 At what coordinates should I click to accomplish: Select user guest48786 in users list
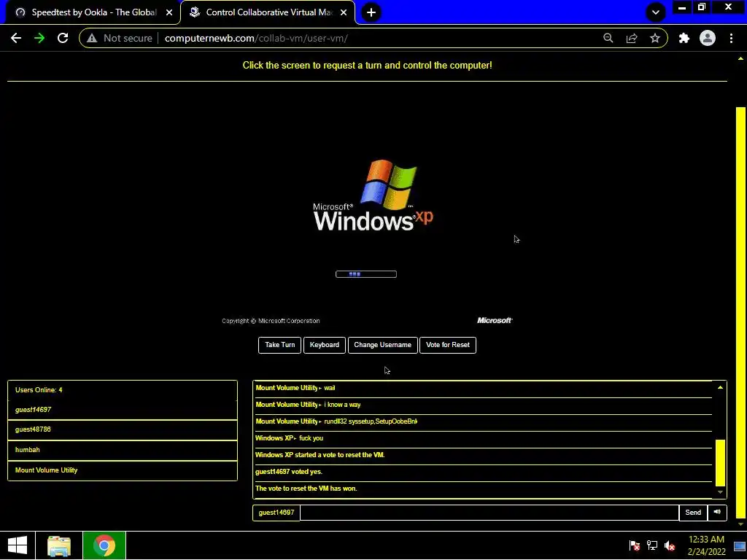click(123, 429)
